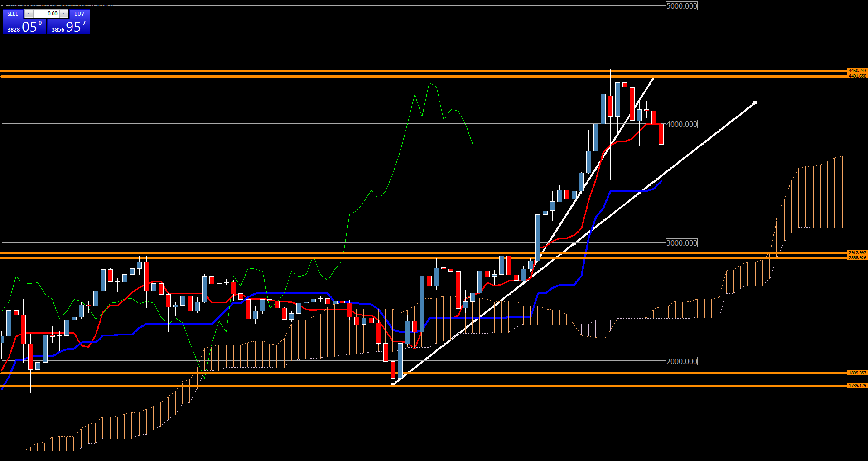Screen dimensions: 868x461
Task: Select the trendline's middle anchor handle
Action: [x=574, y=243]
